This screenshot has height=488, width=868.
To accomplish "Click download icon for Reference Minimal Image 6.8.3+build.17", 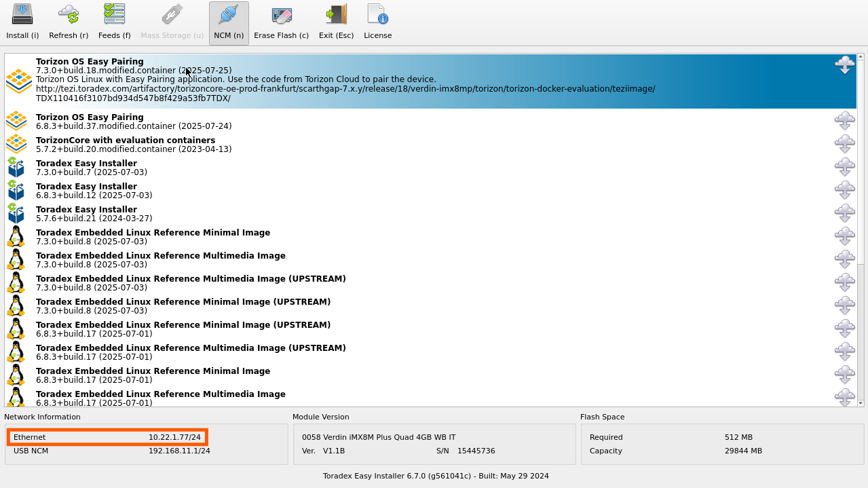I will click(845, 375).
